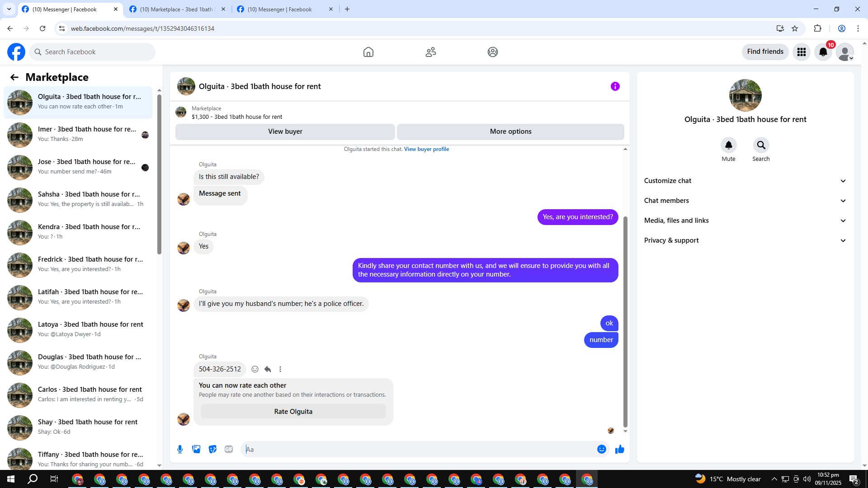
Task: Click the address bar URL
Action: pyautogui.click(x=142, y=28)
